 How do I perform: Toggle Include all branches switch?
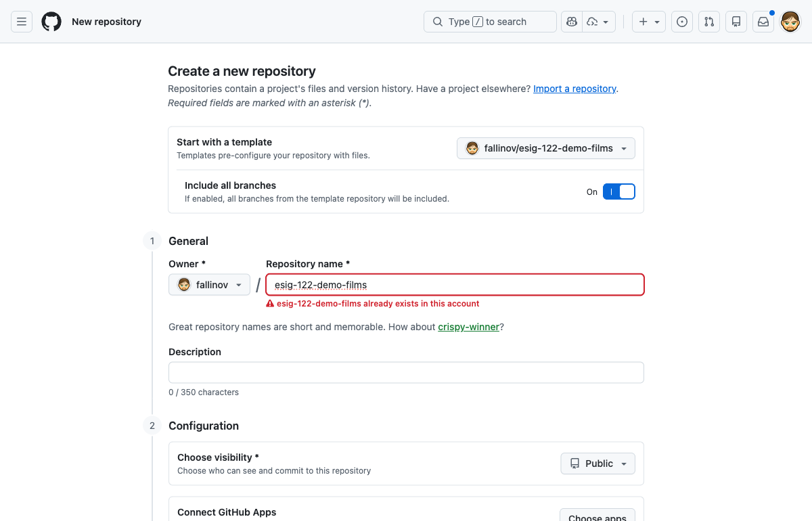pos(618,191)
